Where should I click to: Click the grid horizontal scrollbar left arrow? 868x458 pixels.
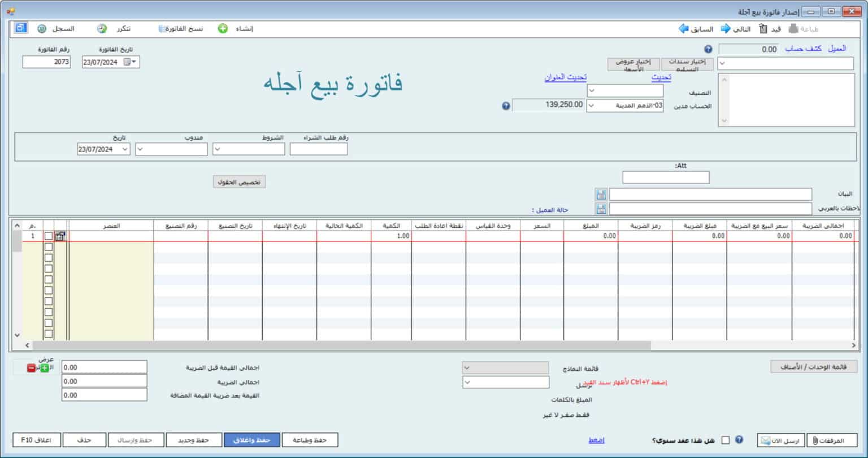coord(27,345)
